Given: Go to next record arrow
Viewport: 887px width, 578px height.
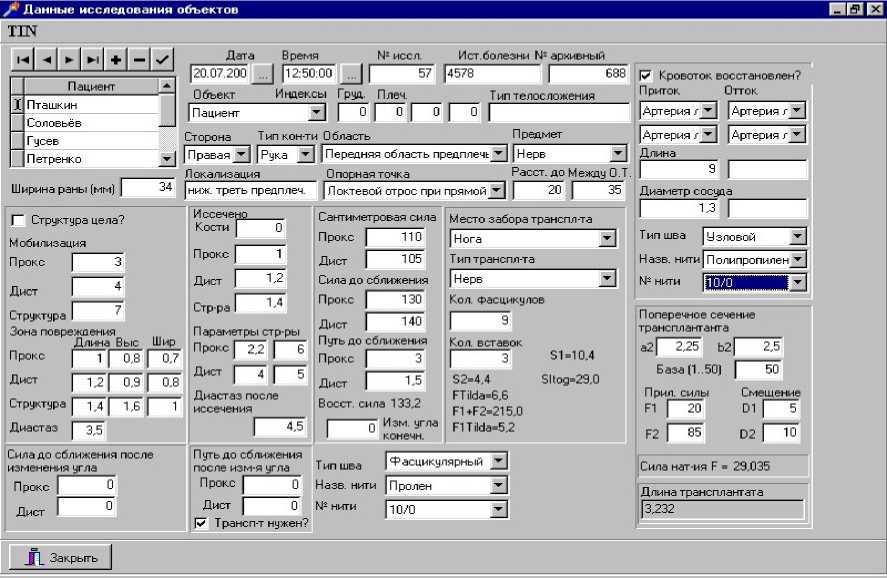Looking at the screenshot, I should [x=69, y=59].
